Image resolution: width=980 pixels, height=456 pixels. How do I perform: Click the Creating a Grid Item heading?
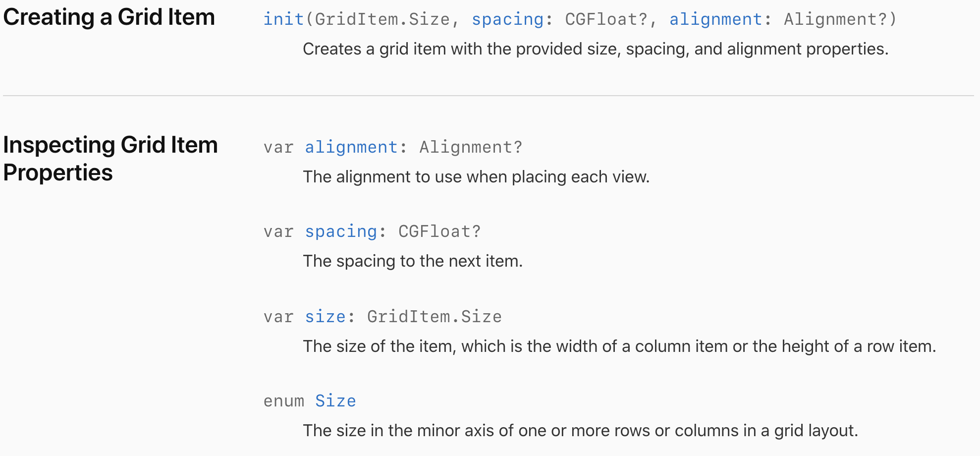(x=109, y=18)
